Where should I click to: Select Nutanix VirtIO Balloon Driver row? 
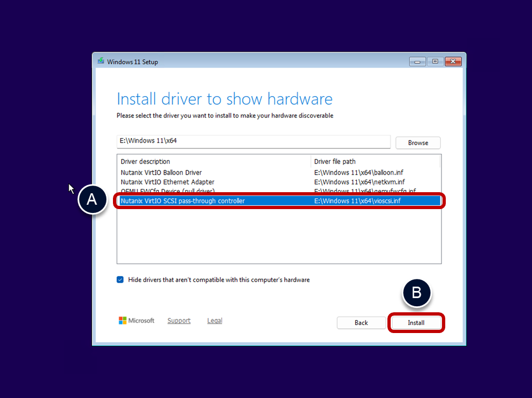point(161,173)
